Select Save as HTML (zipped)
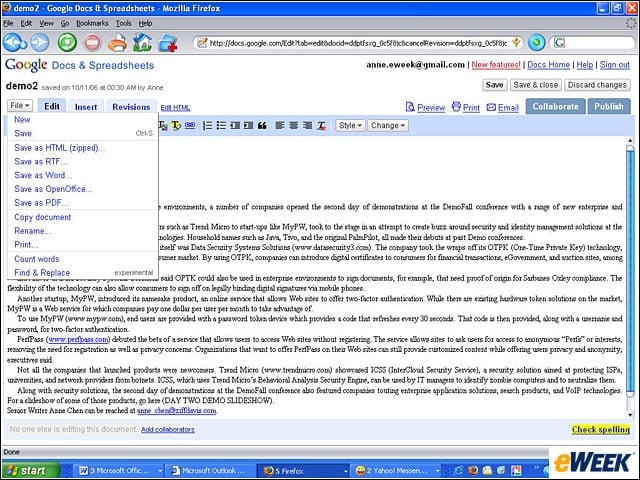The image size is (640, 480). point(82,148)
